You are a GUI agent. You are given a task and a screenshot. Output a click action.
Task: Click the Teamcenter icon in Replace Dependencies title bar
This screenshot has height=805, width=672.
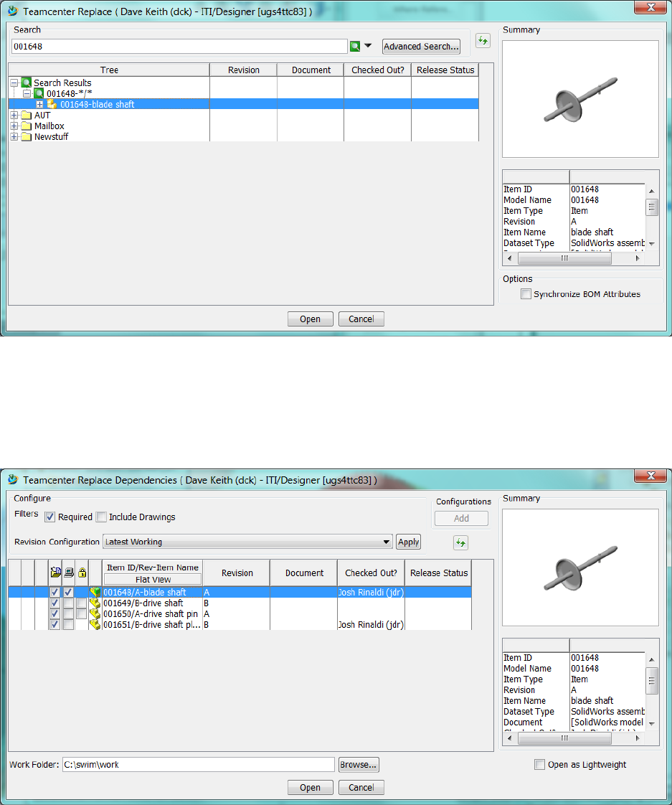click(x=13, y=479)
